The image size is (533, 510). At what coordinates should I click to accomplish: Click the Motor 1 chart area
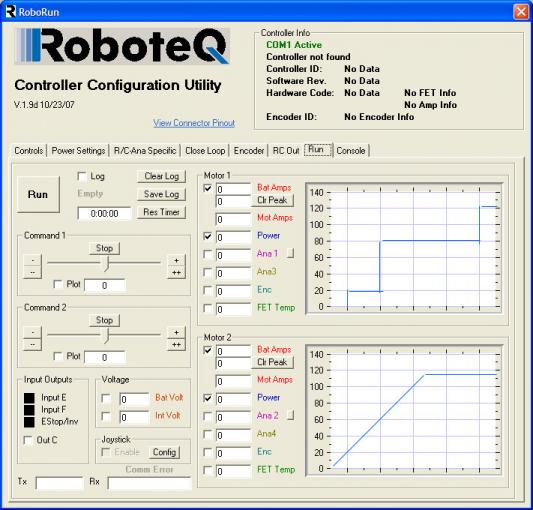(x=404, y=248)
